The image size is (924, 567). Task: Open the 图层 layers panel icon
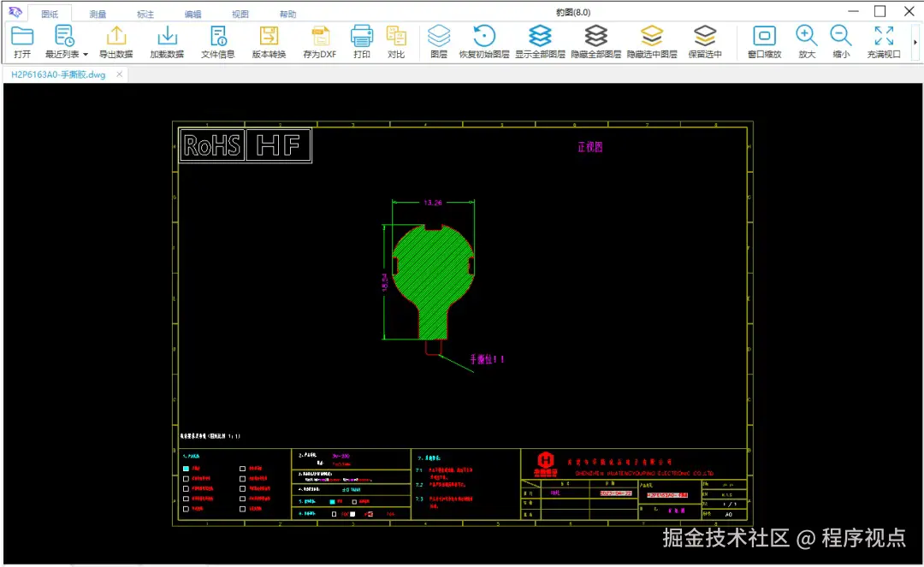point(438,36)
